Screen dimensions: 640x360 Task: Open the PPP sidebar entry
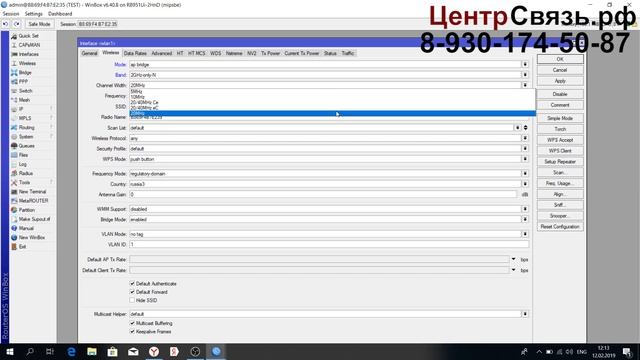point(23,82)
